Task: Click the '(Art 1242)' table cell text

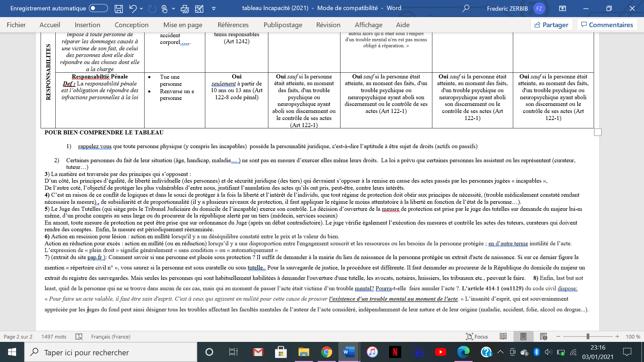Action: [237, 41]
